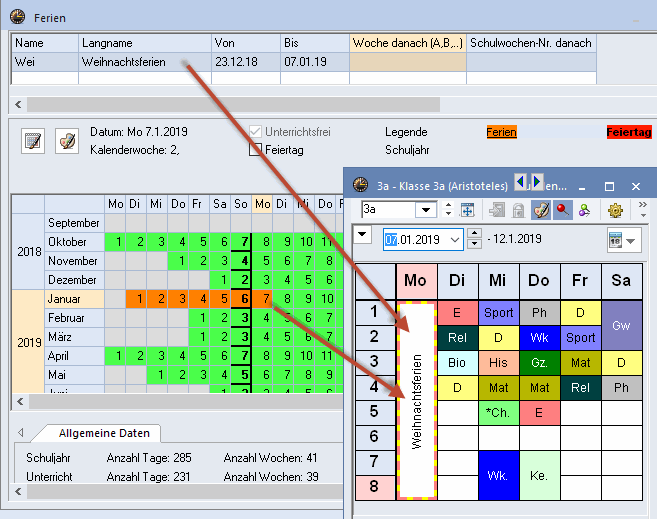Select the Oktober row label in the calendar

pos(74,242)
